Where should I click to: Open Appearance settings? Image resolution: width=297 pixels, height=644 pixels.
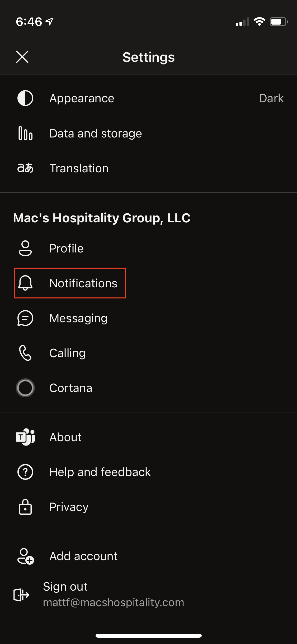148,98
